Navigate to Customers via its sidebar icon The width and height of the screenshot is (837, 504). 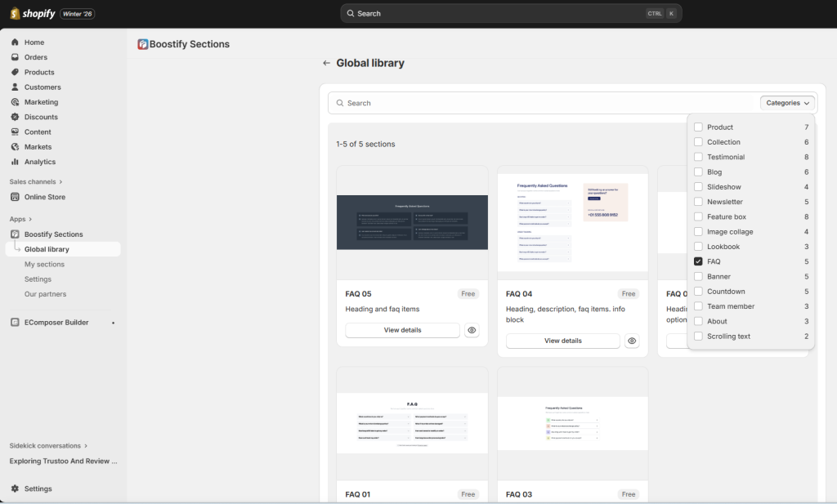click(16, 87)
